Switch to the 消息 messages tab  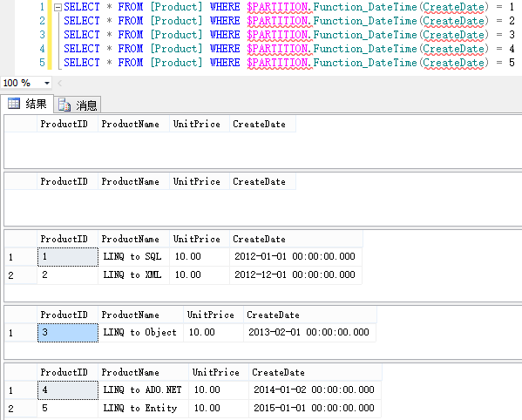coord(78,105)
